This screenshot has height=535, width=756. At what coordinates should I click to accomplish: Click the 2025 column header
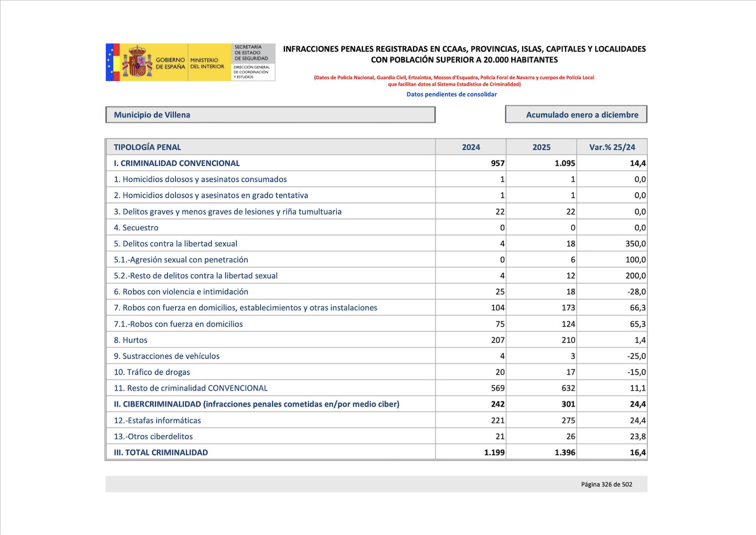[x=541, y=147]
